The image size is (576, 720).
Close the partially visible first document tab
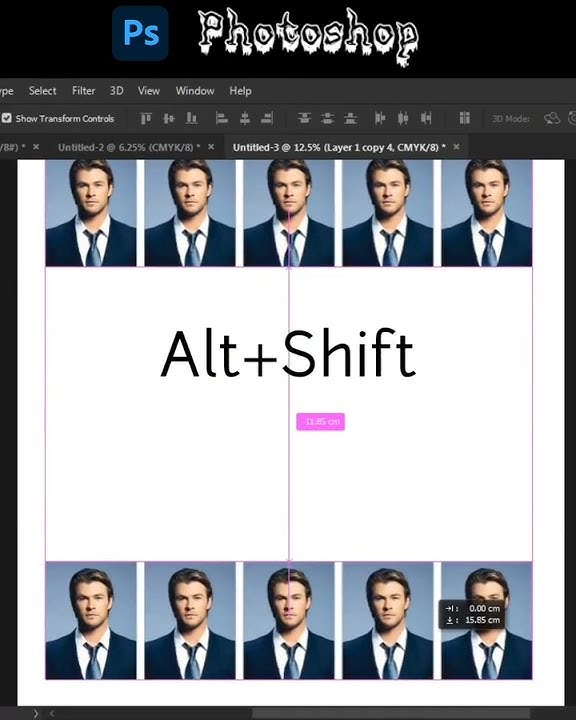(x=36, y=147)
